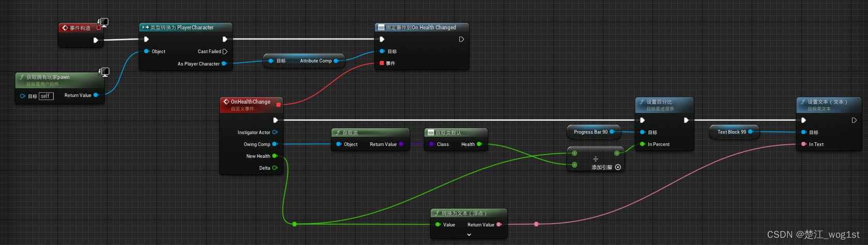The height and width of the screenshot is (245, 868).
Task: Click the divide node's green output pin
Action: tap(616, 153)
